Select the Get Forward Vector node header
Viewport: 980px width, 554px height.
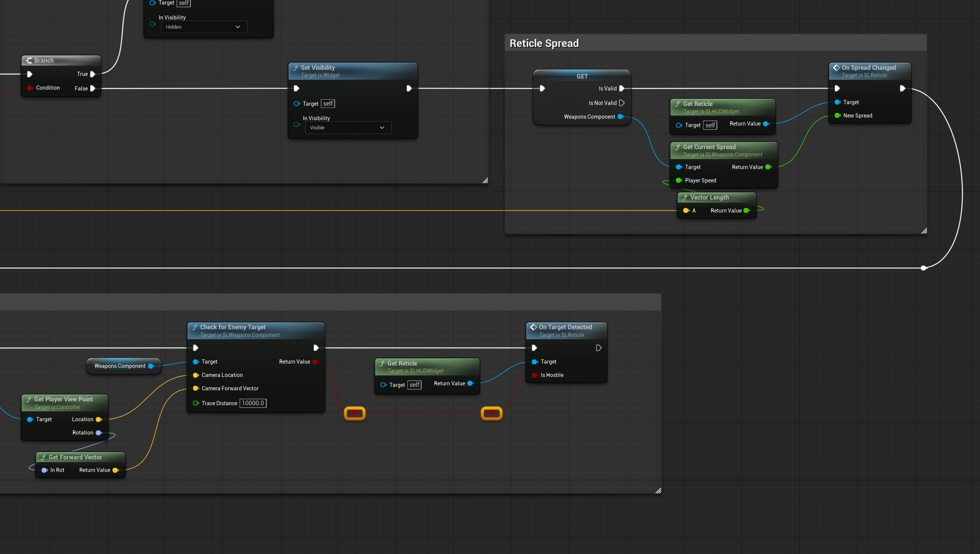pyautogui.click(x=80, y=457)
